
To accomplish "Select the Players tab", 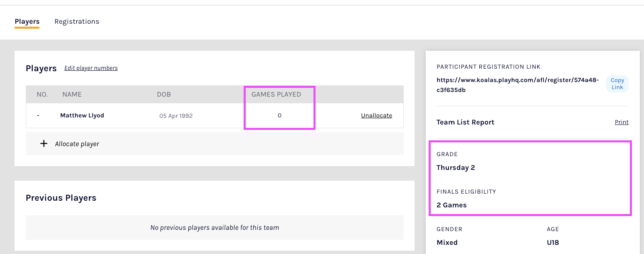I will pos(27,22).
